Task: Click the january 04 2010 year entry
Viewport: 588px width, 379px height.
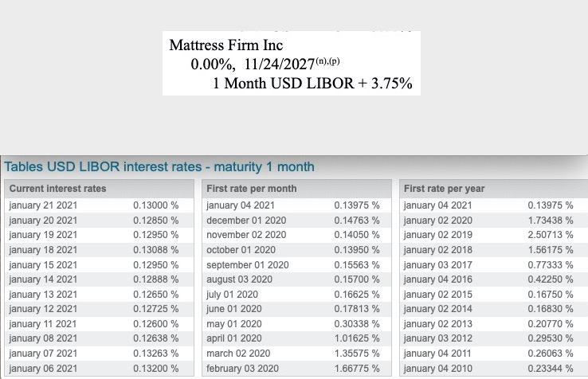Action: click(x=438, y=369)
